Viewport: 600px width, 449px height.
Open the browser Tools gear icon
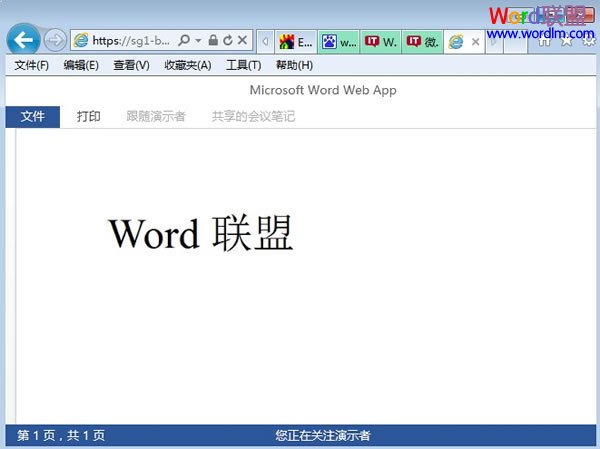point(588,41)
